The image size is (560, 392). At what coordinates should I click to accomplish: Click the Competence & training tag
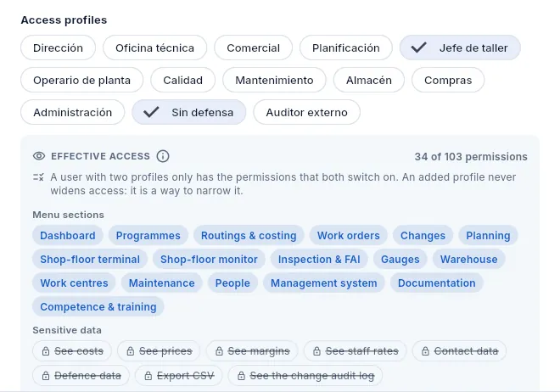point(98,306)
